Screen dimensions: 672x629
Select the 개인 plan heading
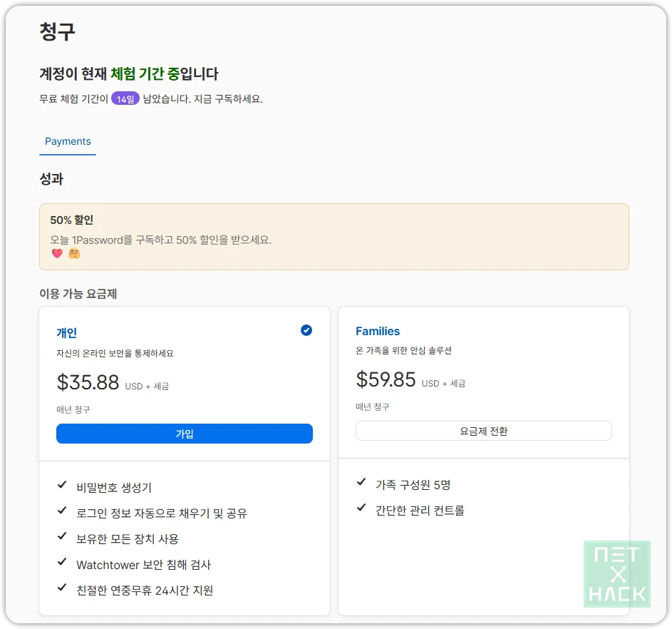(x=66, y=333)
